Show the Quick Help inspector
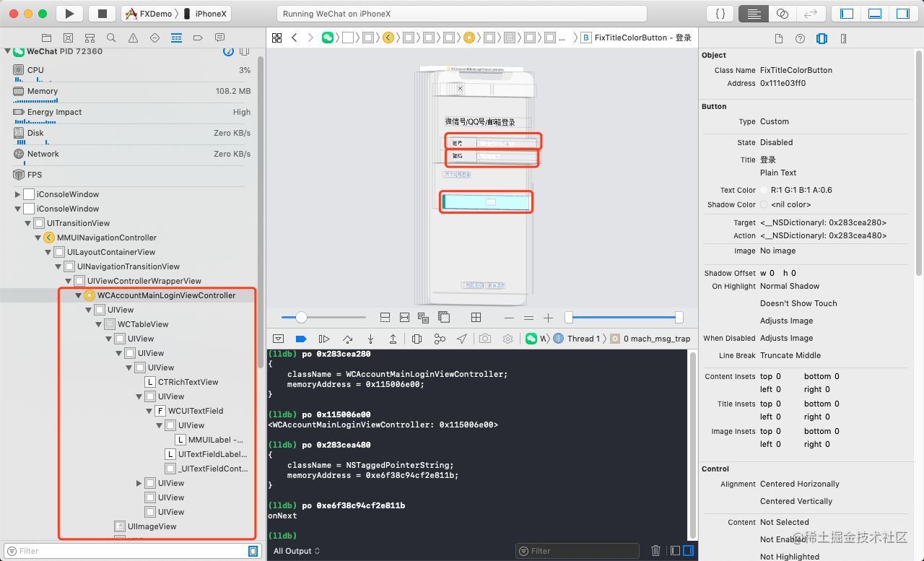The image size is (924, 561). 800,39
